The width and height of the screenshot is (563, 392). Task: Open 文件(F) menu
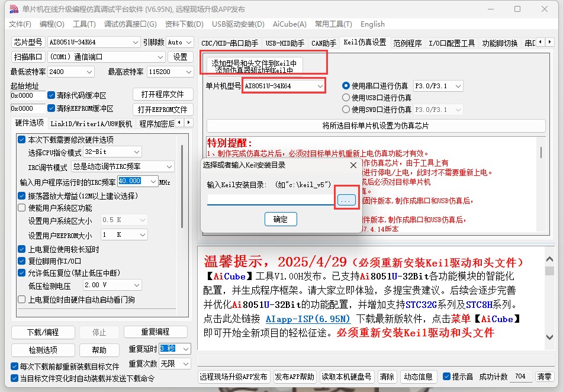click(20, 24)
